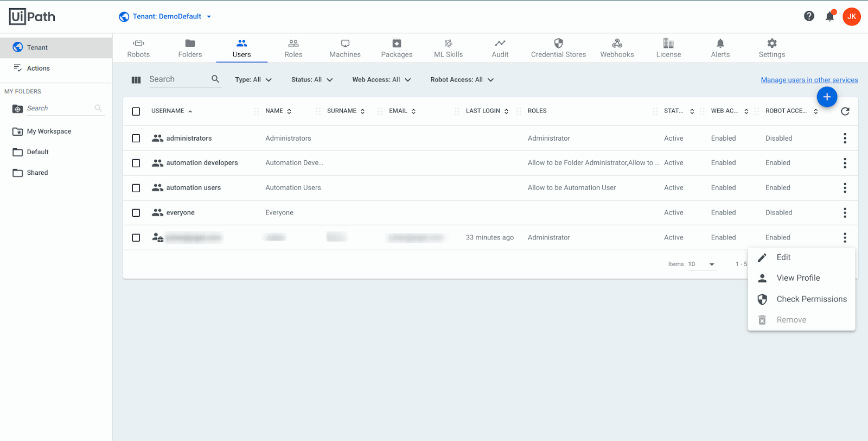
Task: Click the Webhooks tab icon
Action: click(x=617, y=43)
